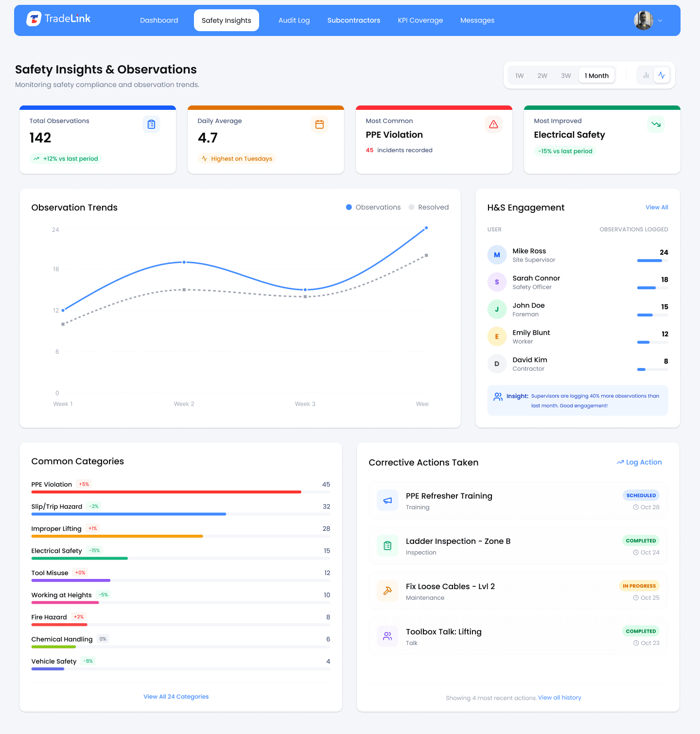700x734 pixels.
Task: Select the 3W time range
Action: 566,76
